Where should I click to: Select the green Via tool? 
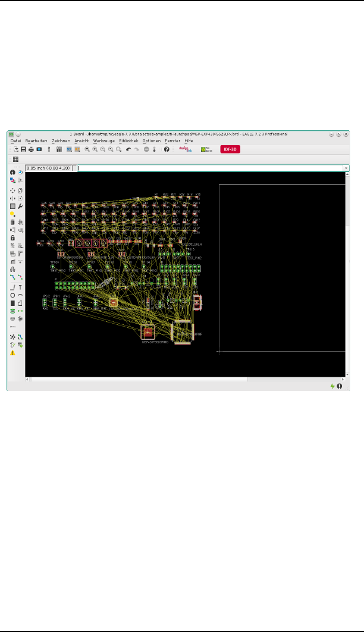(12, 311)
